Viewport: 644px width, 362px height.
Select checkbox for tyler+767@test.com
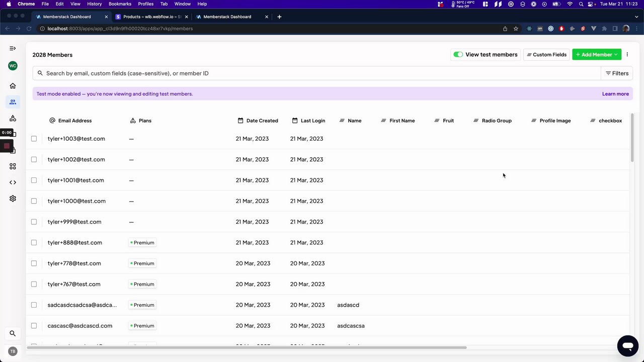click(34, 284)
